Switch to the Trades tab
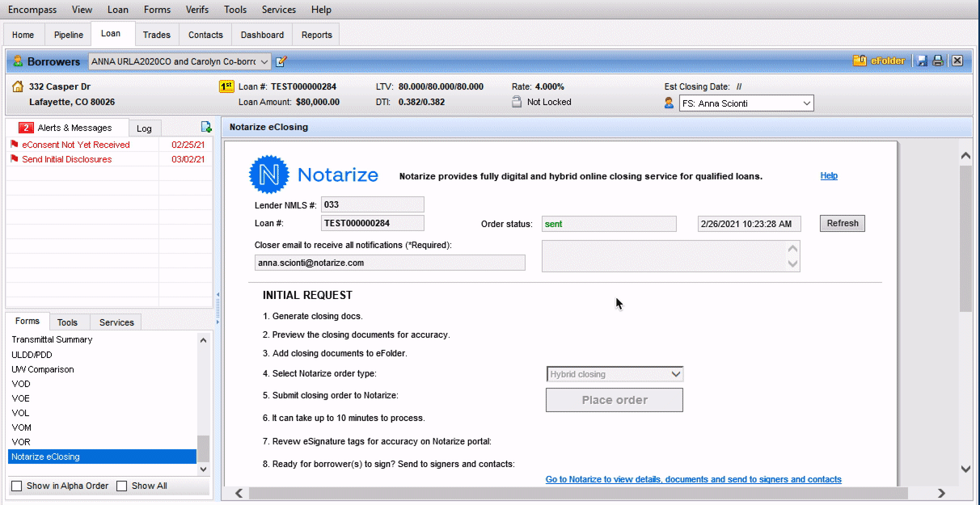This screenshot has width=980, height=505. click(x=157, y=35)
